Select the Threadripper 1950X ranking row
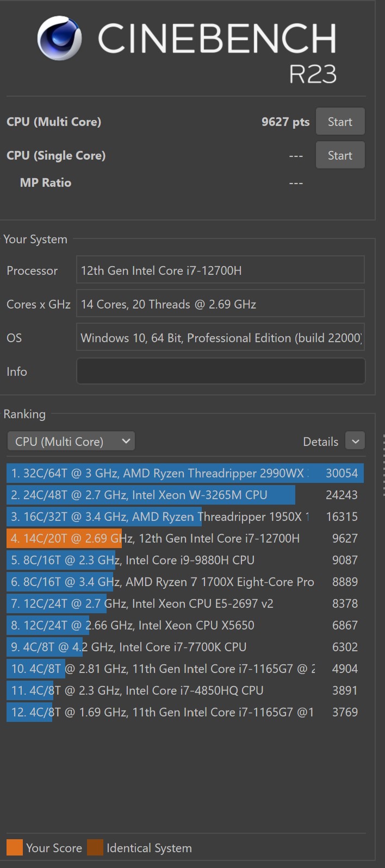 185,517
